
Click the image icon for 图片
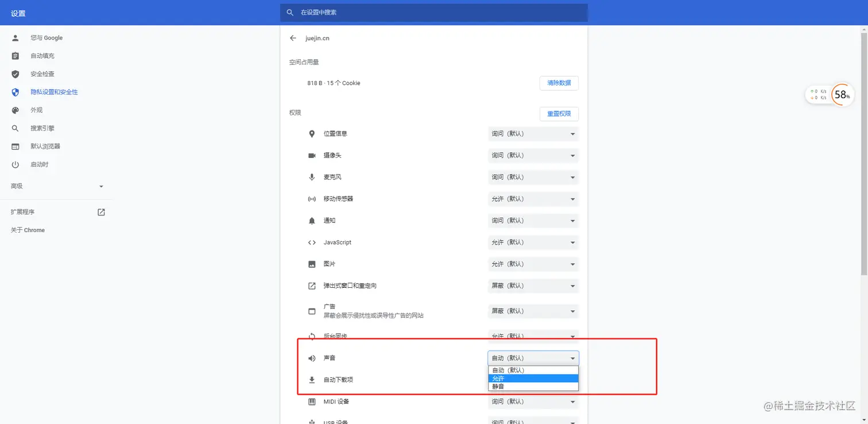[x=312, y=264]
